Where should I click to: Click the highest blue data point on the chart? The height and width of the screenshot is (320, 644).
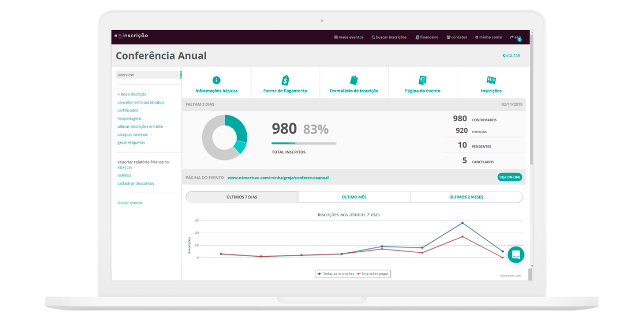462,223
